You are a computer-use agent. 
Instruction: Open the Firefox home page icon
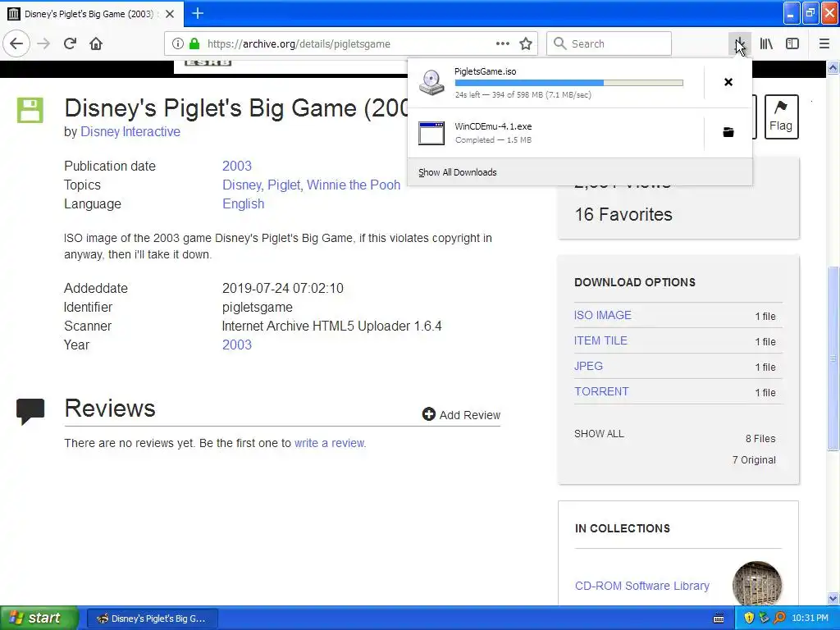click(x=96, y=43)
